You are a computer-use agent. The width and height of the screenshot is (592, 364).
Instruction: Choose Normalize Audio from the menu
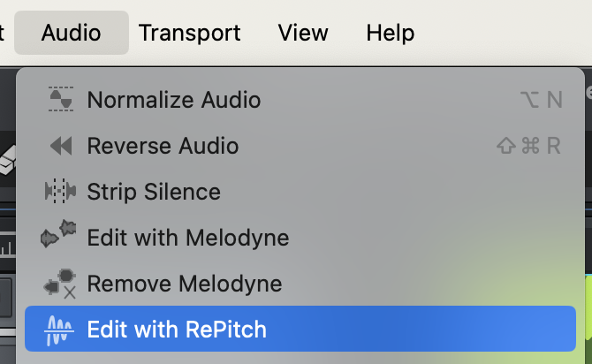coord(174,100)
